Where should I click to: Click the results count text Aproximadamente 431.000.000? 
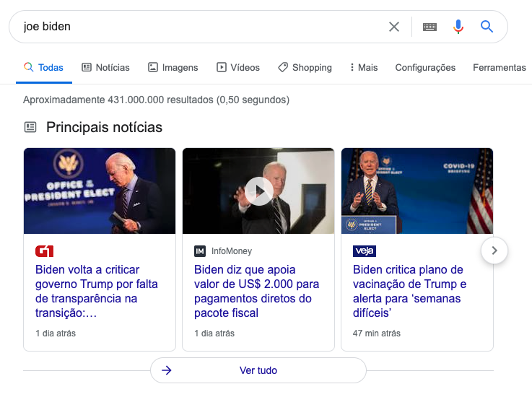click(x=156, y=100)
